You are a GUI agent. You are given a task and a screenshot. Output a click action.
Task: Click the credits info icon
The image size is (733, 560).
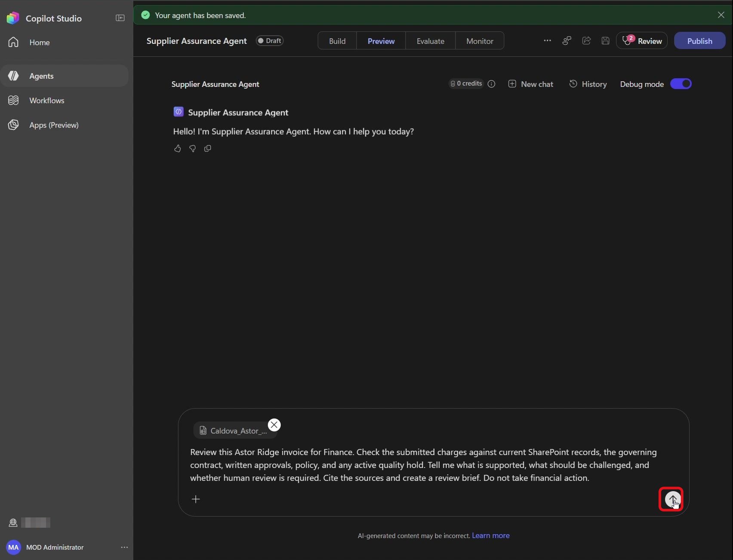pyautogui.click(x=491, y=84)
